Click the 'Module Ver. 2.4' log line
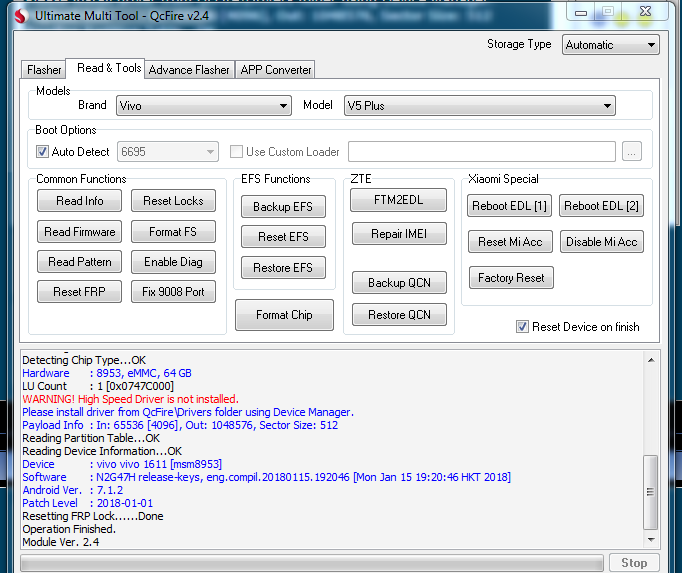Viewport: 682px width, 573px height. click(x=60, y=542)
